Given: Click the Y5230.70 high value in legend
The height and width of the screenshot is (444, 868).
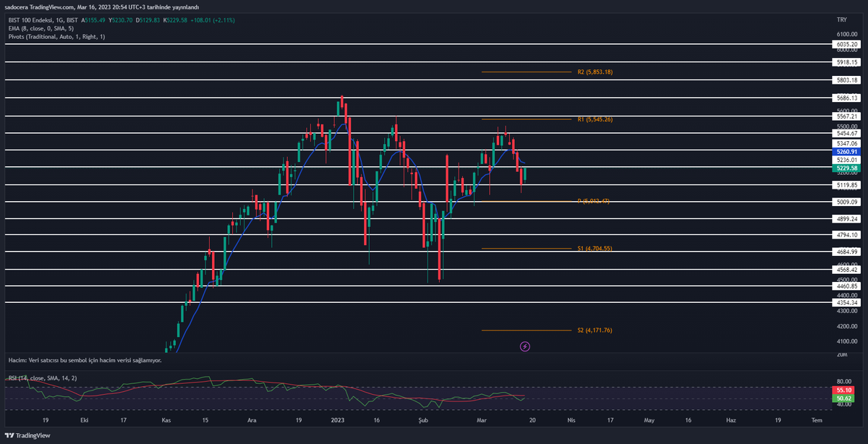Looking at the screenshot, I should coord(120,20).
